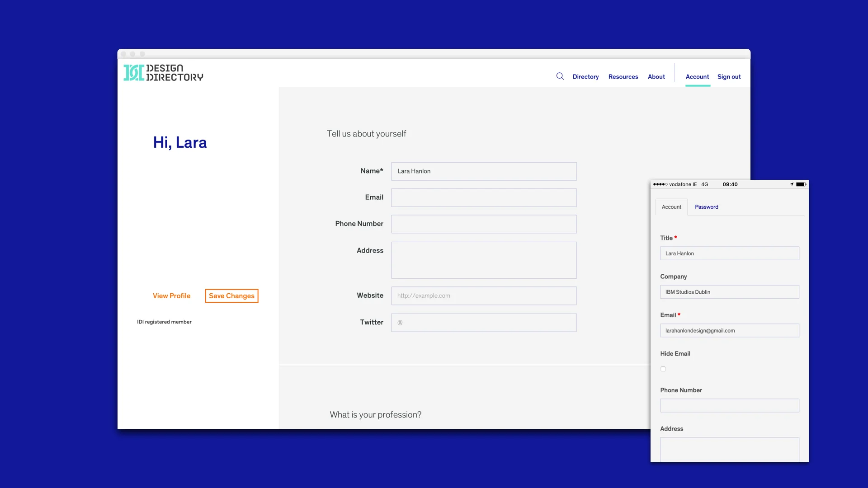Click the 'Hi, Lara' greeting heading

tap(179, 143)
